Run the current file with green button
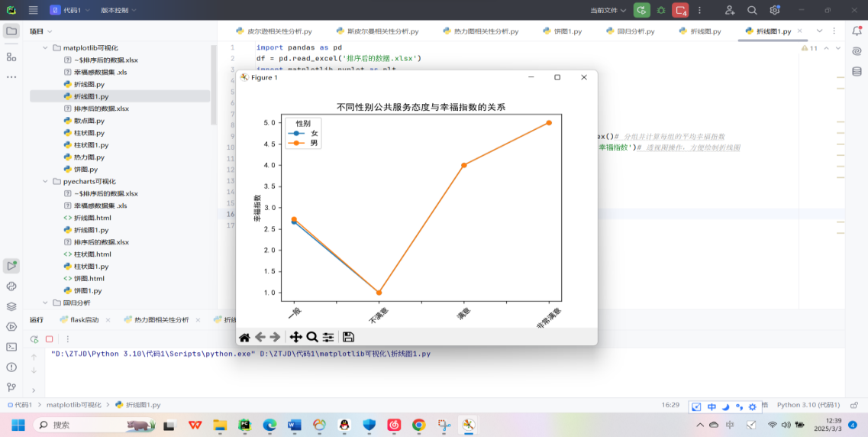Viewport: 868px width, 437px height. pyautogui.click(x=642, y=10)
